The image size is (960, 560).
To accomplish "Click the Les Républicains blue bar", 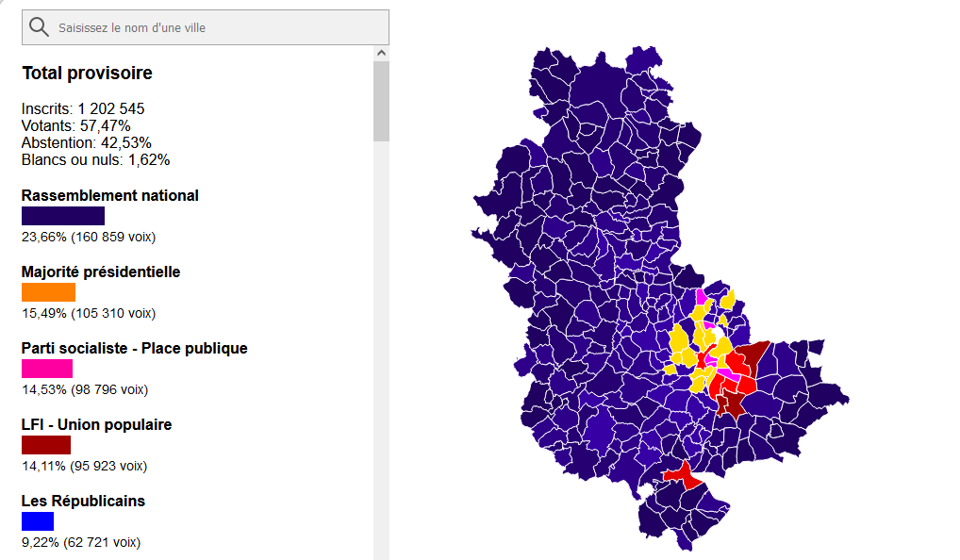I will (38, 521).
